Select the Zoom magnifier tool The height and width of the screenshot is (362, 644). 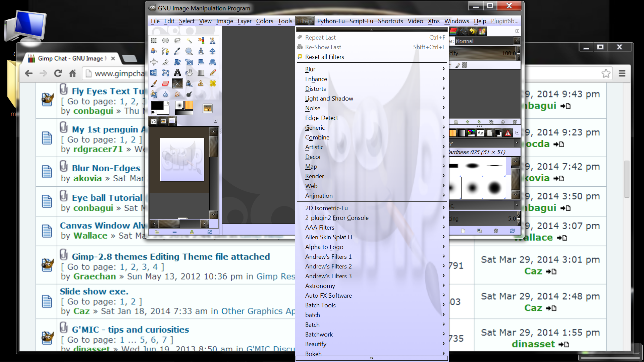pyautogui.click(x=189, y=51)
